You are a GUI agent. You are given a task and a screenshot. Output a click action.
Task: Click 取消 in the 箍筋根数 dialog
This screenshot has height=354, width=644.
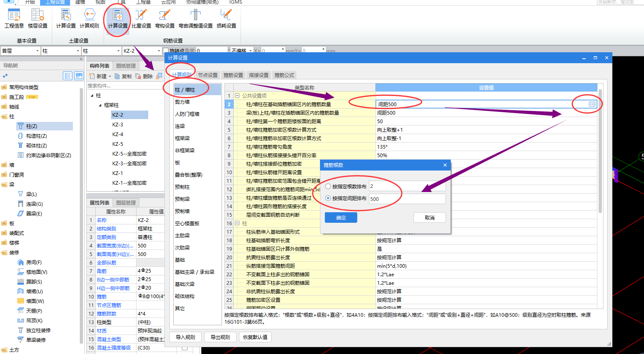pos(430,218)
